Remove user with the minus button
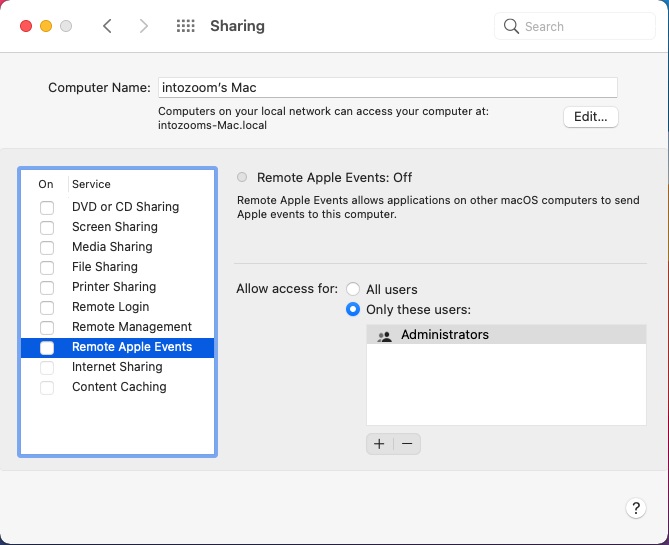This screenshot has width=669, height=545. click(407, 444)
